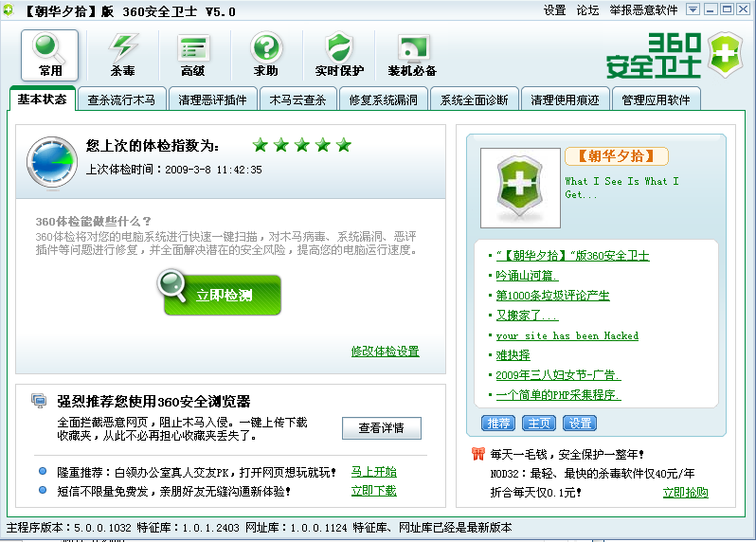Open the 一个简单的PHP采集程序 link

(x=558, y=395)
